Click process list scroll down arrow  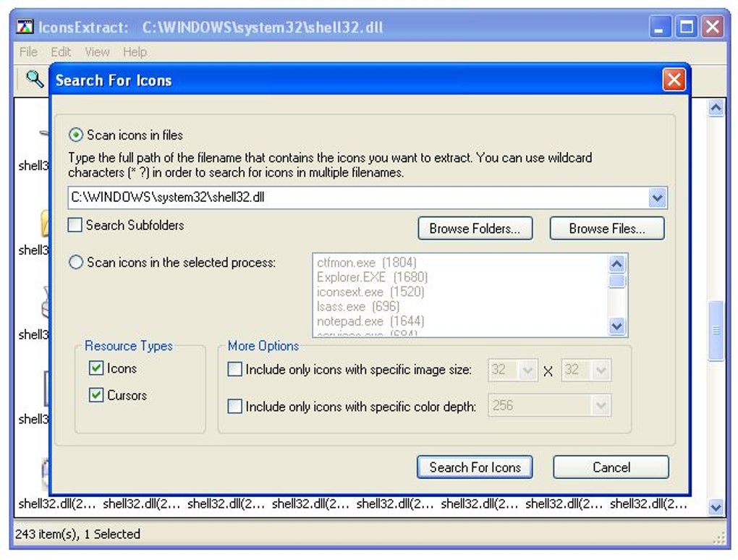pos(616,326)
